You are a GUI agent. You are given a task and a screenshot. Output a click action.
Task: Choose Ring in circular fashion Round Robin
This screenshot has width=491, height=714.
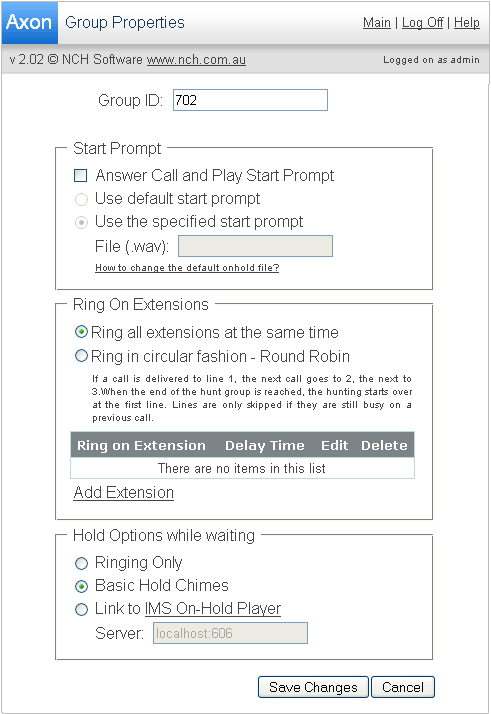point(81,356)
